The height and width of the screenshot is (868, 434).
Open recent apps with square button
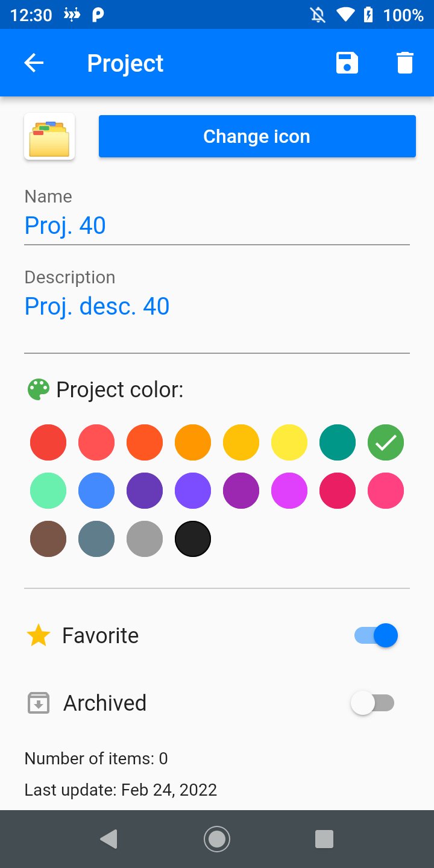pyautogui.click(x=324, y=839)
